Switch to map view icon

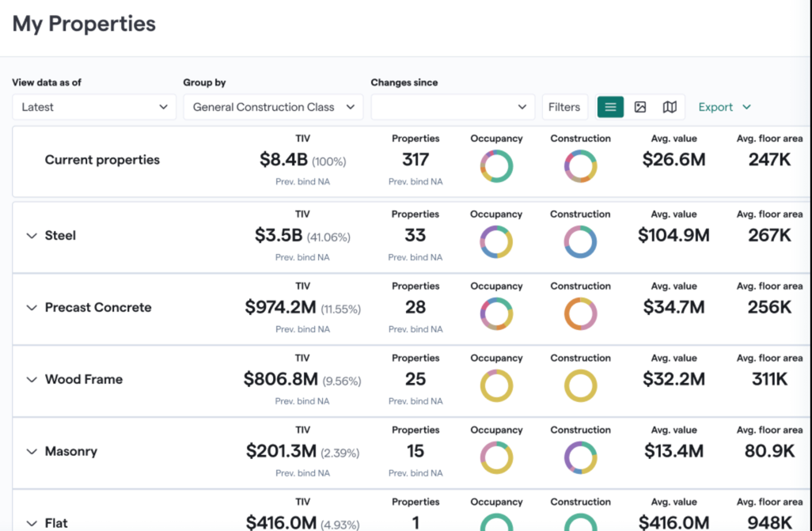click(x=670, y=108)
